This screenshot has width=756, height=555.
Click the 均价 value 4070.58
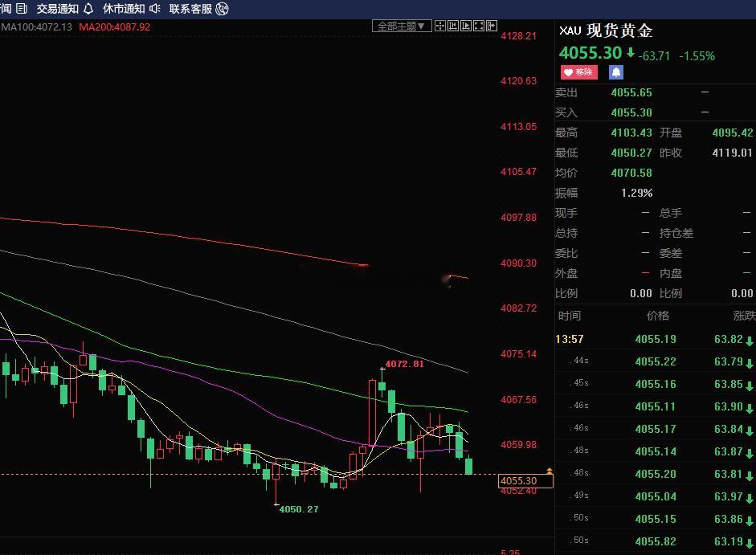point(631,173)
